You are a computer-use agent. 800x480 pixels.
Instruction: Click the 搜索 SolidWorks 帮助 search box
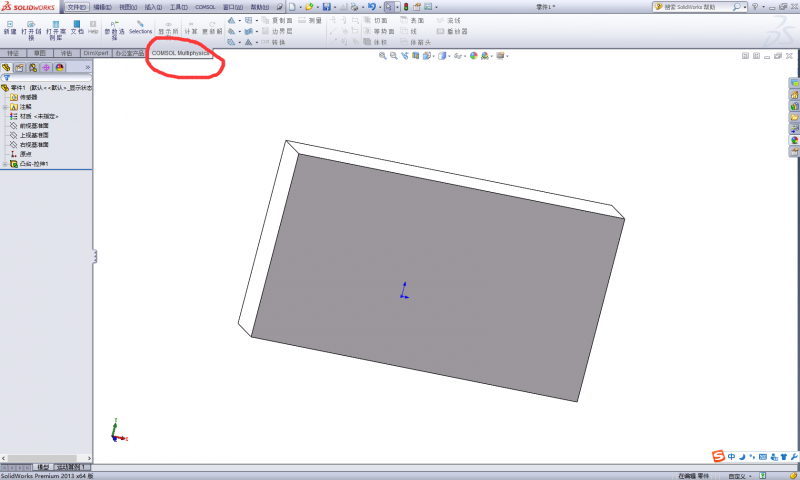[x=697, y=7]
